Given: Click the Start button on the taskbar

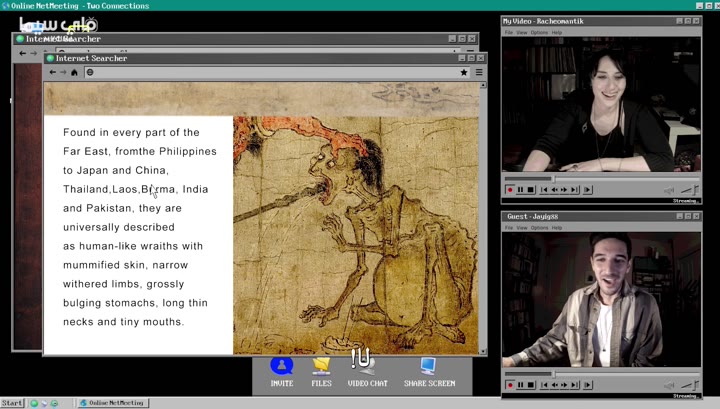Looking at the screenshot, I should [x=12, y=403].
